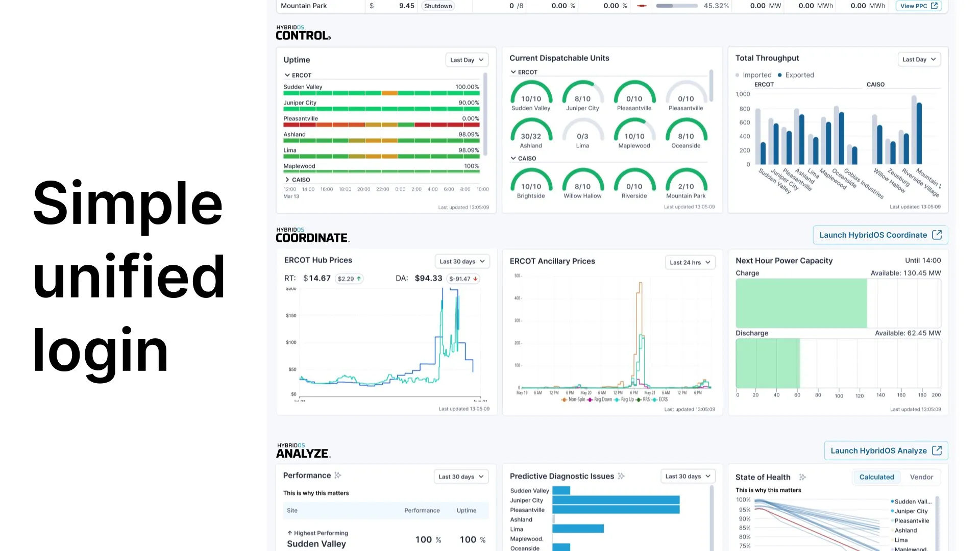Screen dimensions: 980x551
Task: Click the Riverside 0/10 gauge
Action: click(x=634, y=183)
